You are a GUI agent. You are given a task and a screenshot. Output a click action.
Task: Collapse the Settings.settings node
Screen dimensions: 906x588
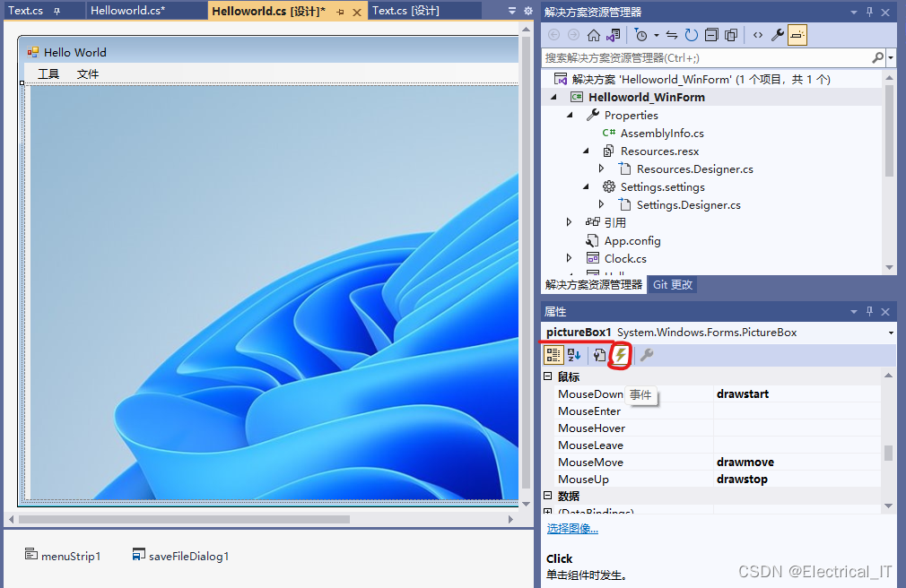pyautogui.click(x=587, y=186)
